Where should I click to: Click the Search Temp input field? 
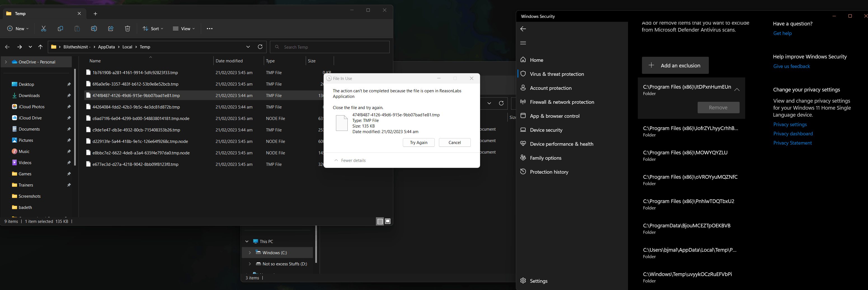point(330,47)
